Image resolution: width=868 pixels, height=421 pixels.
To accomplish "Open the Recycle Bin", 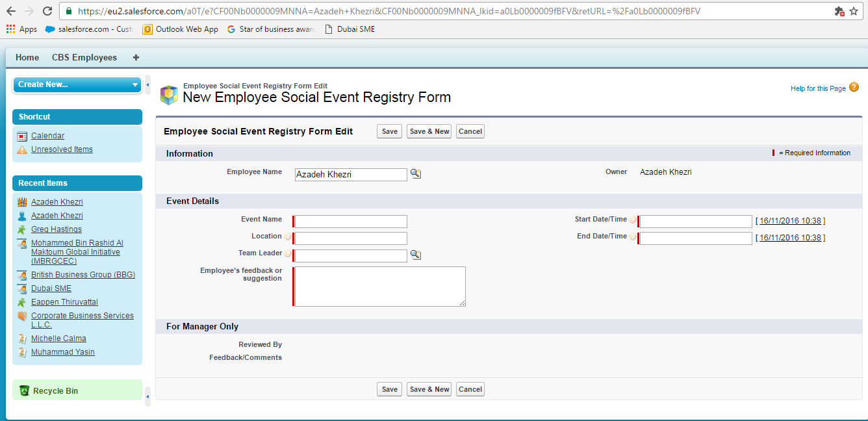I will point(55,390).
